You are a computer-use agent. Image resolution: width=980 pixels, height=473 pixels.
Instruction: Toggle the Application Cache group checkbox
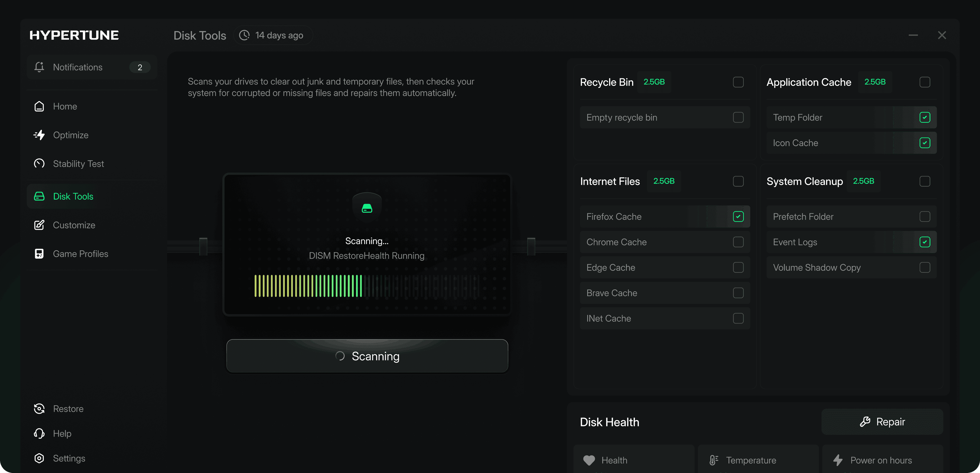924,82
